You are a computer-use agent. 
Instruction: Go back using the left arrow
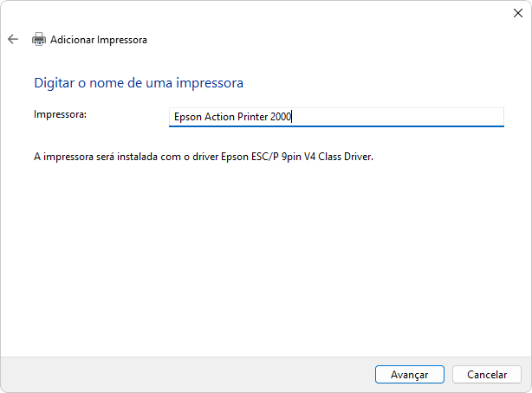pyautogui.click(x=13, y=39)
